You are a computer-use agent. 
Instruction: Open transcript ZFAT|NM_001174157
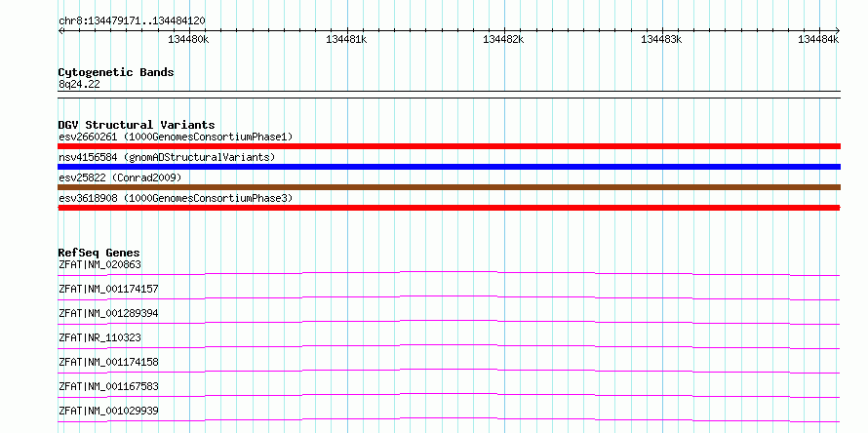coord(108,289)
